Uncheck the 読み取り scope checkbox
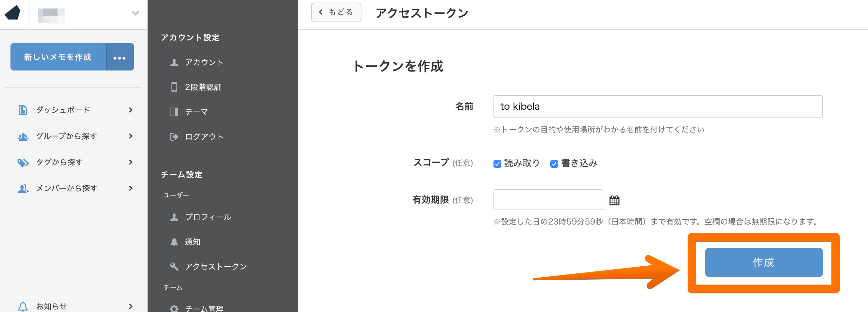 coord(497,164)
